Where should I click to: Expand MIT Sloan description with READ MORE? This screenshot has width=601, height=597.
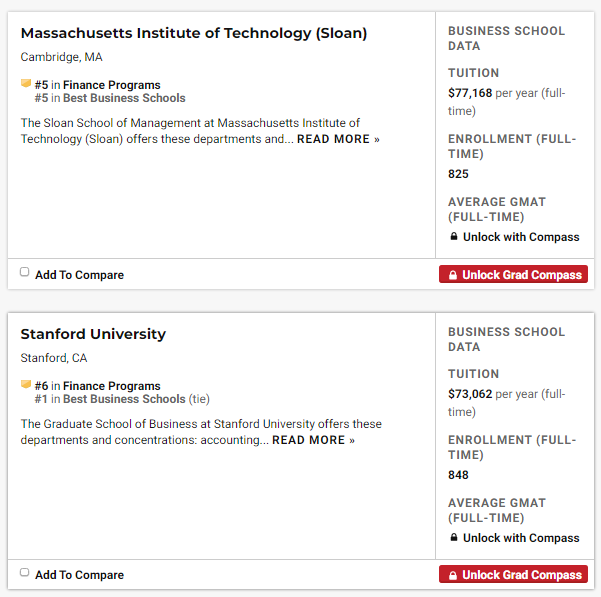tap(338, 139)
